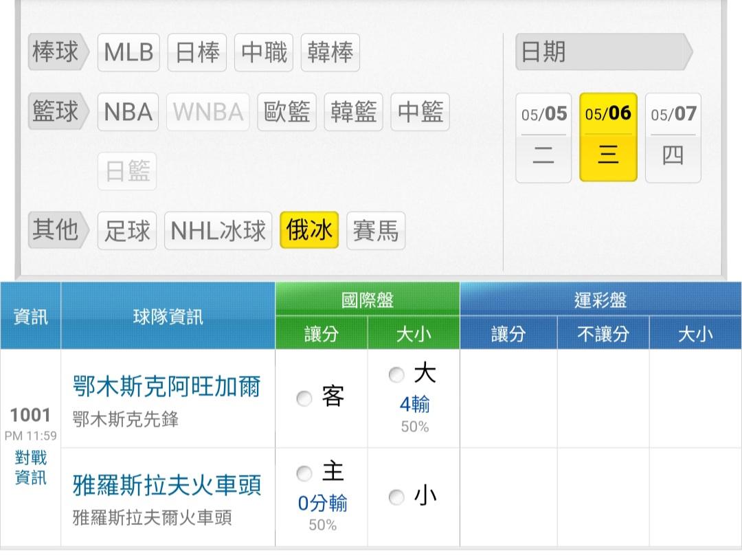Switch to date 05/05 Tuesday
Image resolution: width=742 pixels, height=560 pixels.
[x=543, y=137]
